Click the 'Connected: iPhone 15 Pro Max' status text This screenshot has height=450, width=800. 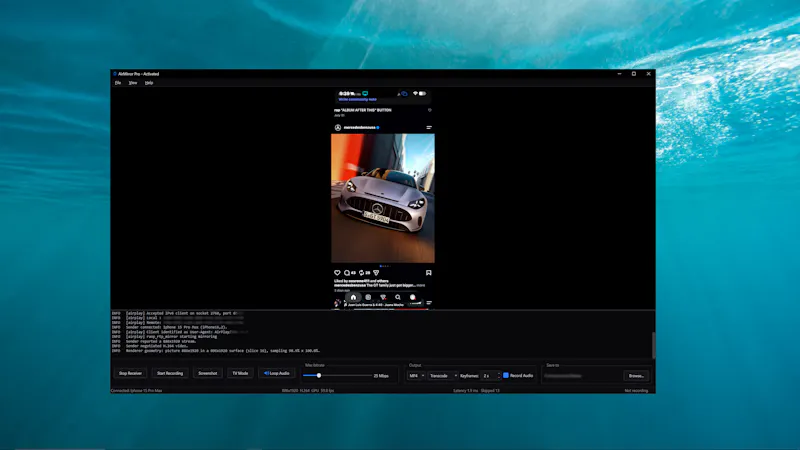(x=136, y=391)
